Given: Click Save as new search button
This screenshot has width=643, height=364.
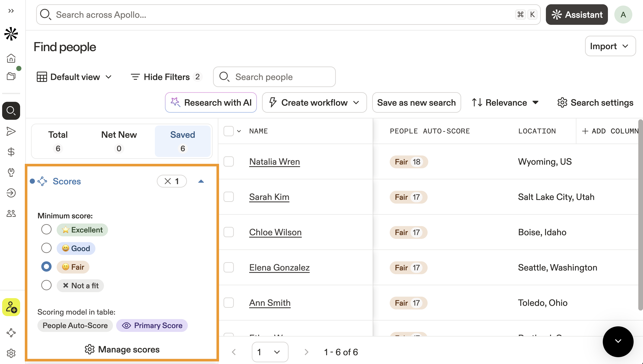Looking at the screenshot, I should click(416, 102).
